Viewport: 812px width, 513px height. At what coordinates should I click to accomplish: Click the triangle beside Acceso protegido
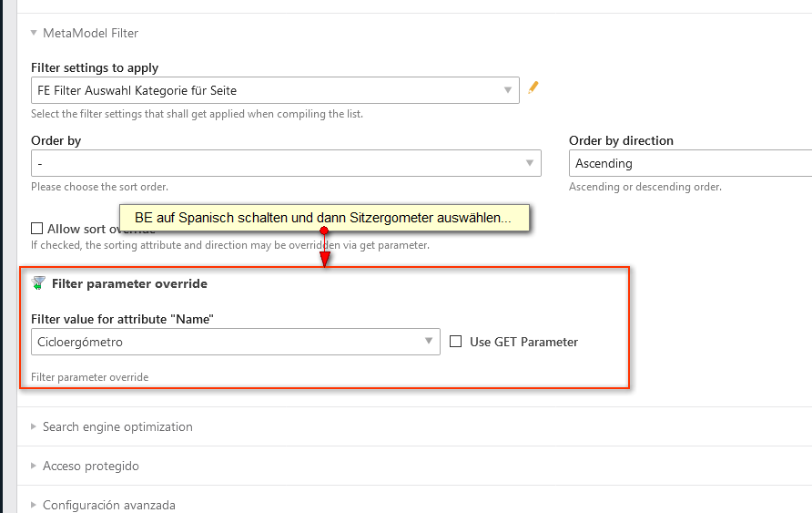34,466
